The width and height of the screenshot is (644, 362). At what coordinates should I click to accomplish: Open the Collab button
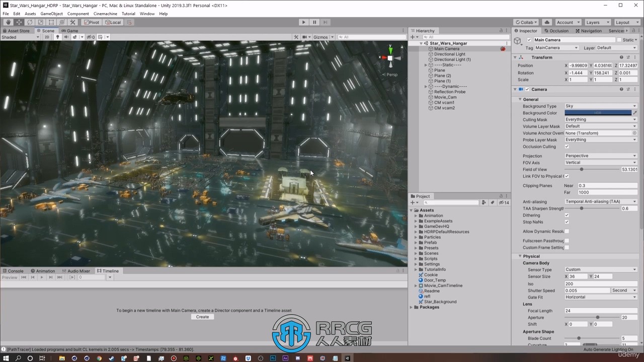click(x=526, y=22)
